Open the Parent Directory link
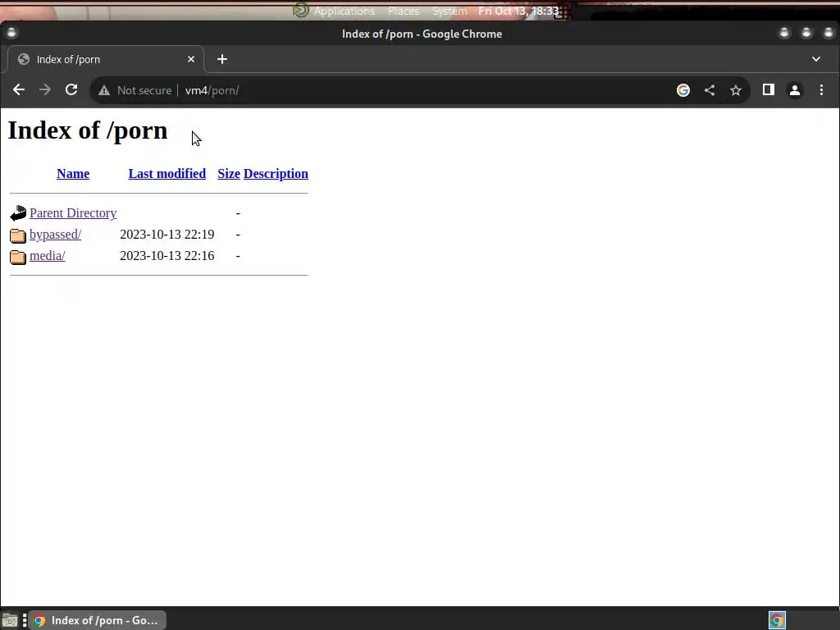Screen dimensions: 840x630 [x=73, y=213]
